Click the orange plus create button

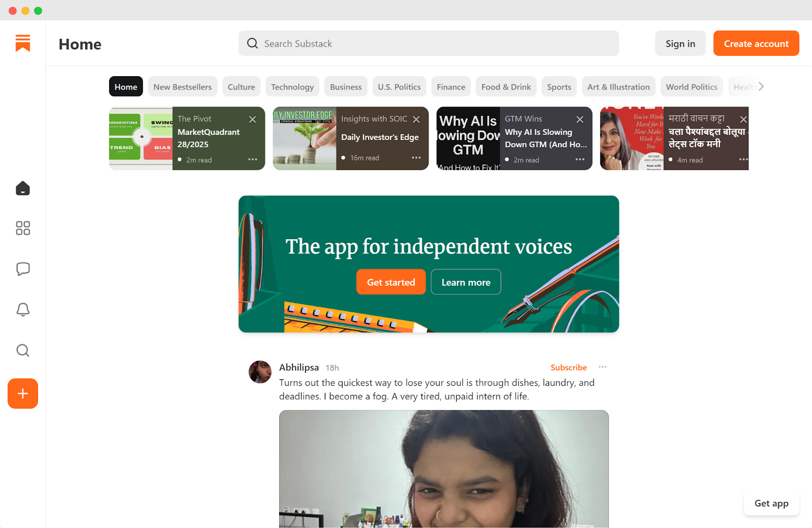[23, 393]
